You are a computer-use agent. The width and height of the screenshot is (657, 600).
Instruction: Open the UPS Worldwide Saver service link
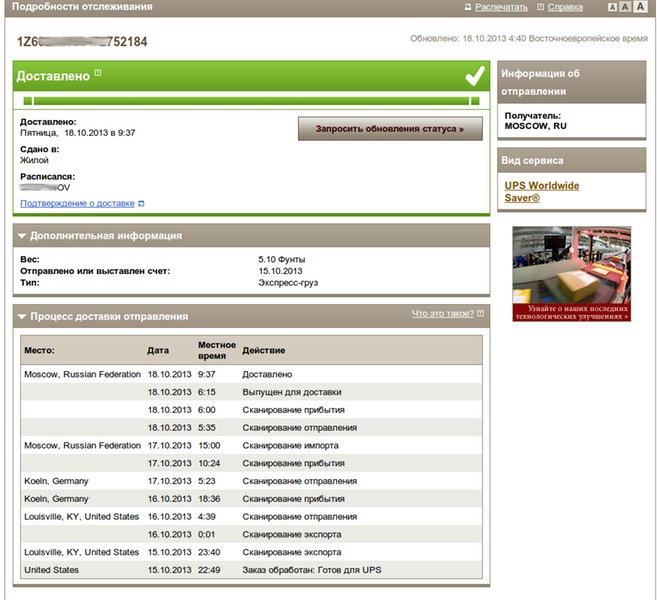click(542, 191)
